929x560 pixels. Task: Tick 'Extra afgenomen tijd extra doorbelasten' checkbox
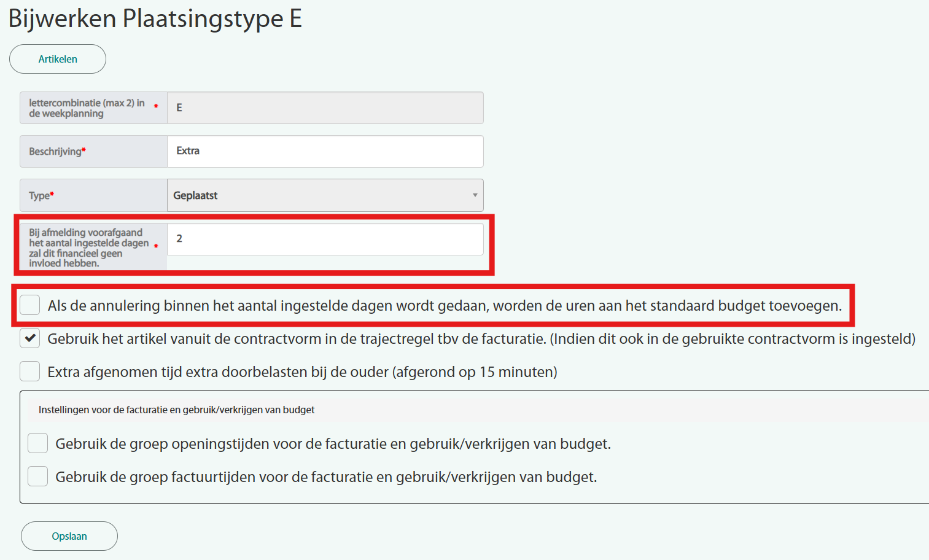(29, 371)
